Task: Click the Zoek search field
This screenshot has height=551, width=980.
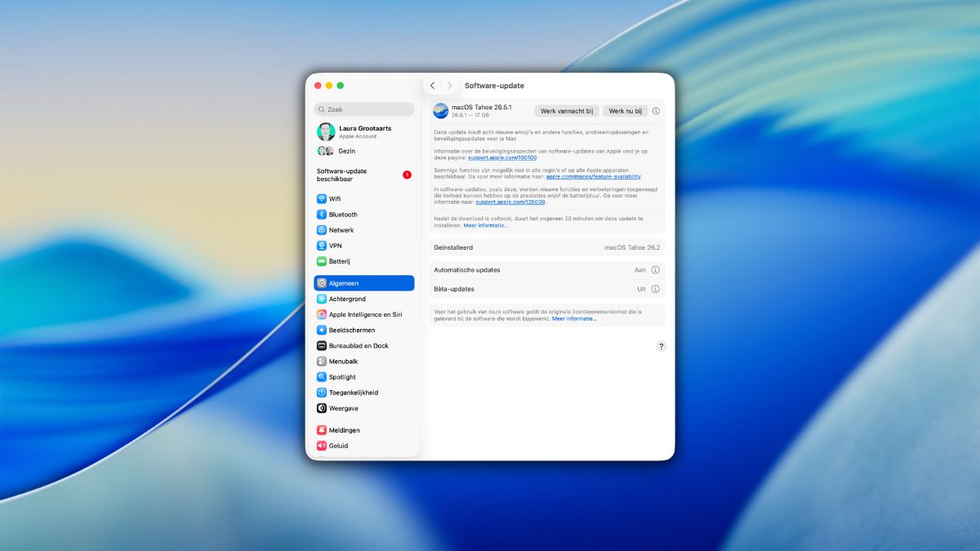Action: (364, 109)
